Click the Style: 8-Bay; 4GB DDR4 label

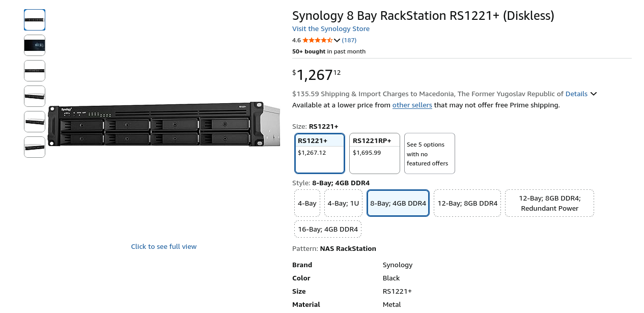331,183
